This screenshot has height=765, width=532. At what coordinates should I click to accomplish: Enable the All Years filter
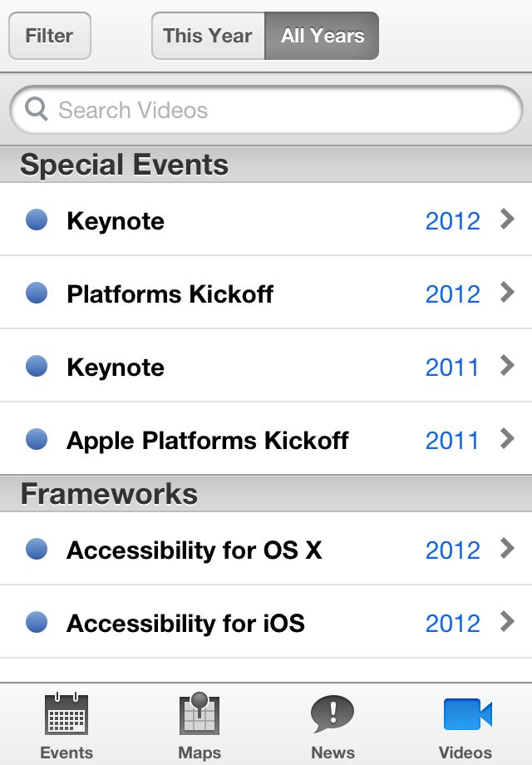tap(322, 36)
